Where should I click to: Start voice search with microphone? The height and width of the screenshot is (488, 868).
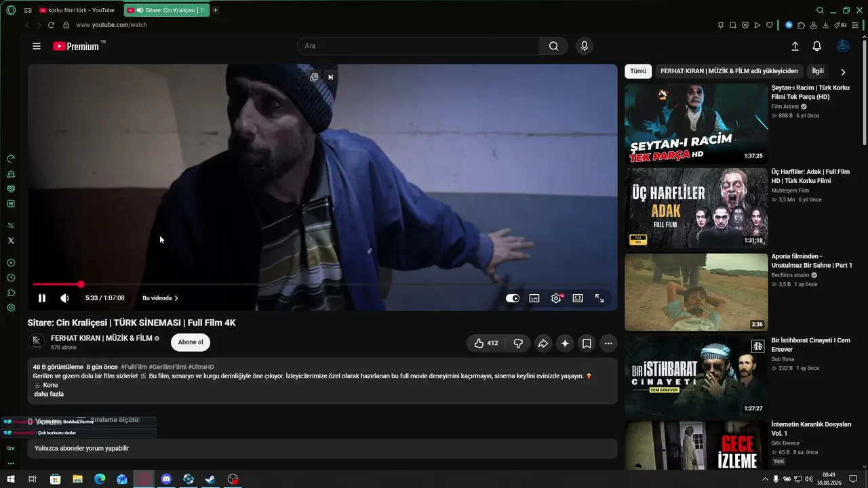(x=585, y=46)
